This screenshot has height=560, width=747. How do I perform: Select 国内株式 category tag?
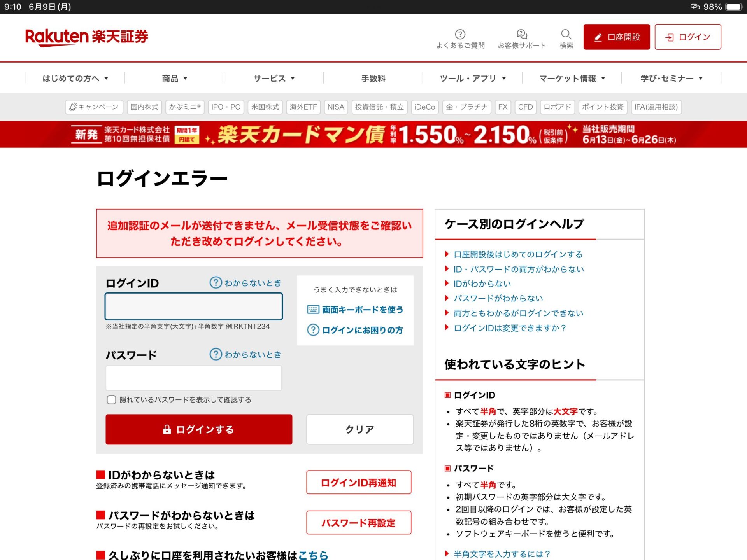tap(144, 107)
